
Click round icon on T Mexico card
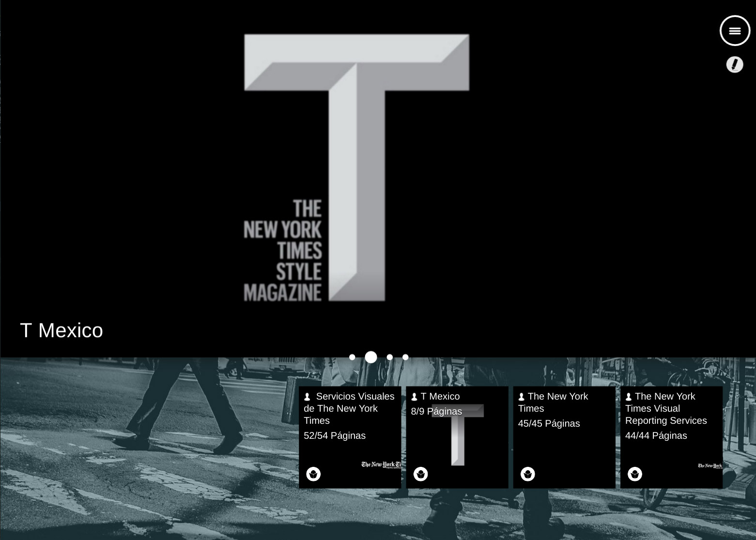(x=420, y=474)
